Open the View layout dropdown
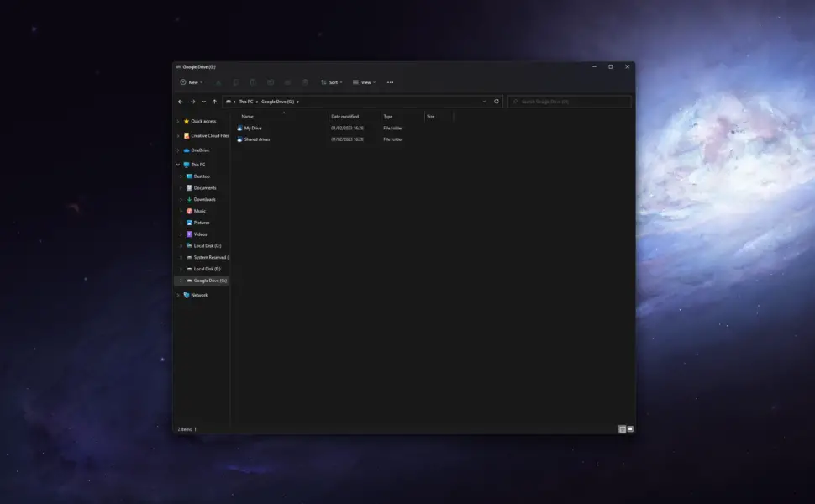Image resolution: width=815 pixels, height=504 pixels. (x=364, y=82)
